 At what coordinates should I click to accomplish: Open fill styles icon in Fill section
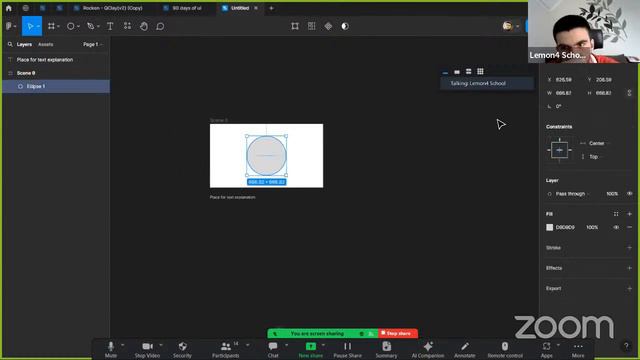[x=616, y=214]
